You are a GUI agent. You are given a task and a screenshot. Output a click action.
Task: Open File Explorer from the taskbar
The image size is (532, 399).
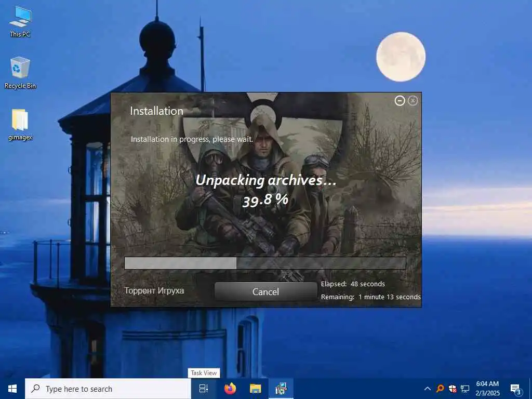click(256, 389)
